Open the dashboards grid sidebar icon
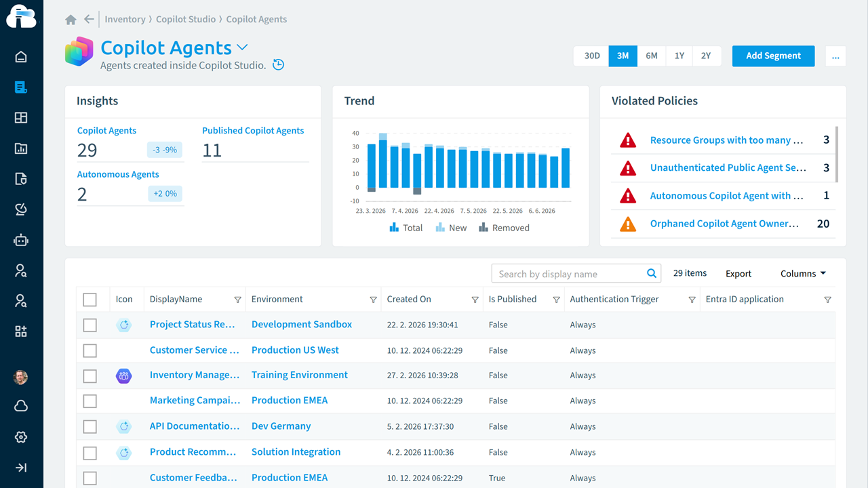 click(x=21, y=118)
